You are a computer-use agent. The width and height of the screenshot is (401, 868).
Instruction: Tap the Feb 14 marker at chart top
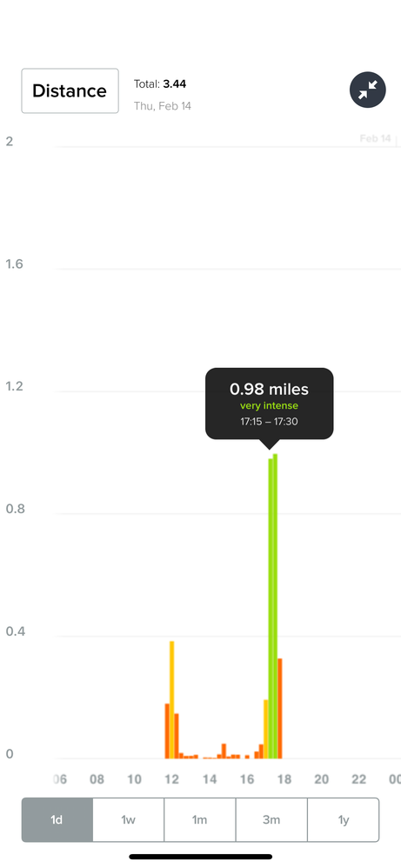click(375, 138)
